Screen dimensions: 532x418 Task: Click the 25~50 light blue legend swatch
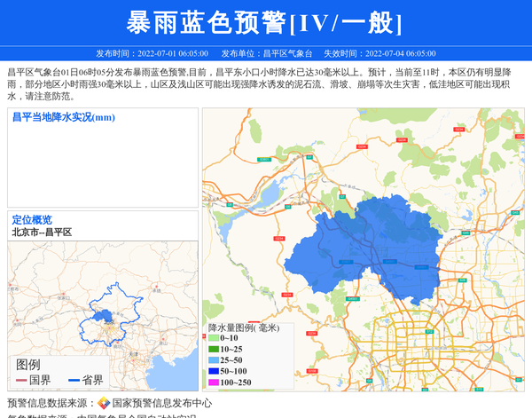[x=214, y=360]
